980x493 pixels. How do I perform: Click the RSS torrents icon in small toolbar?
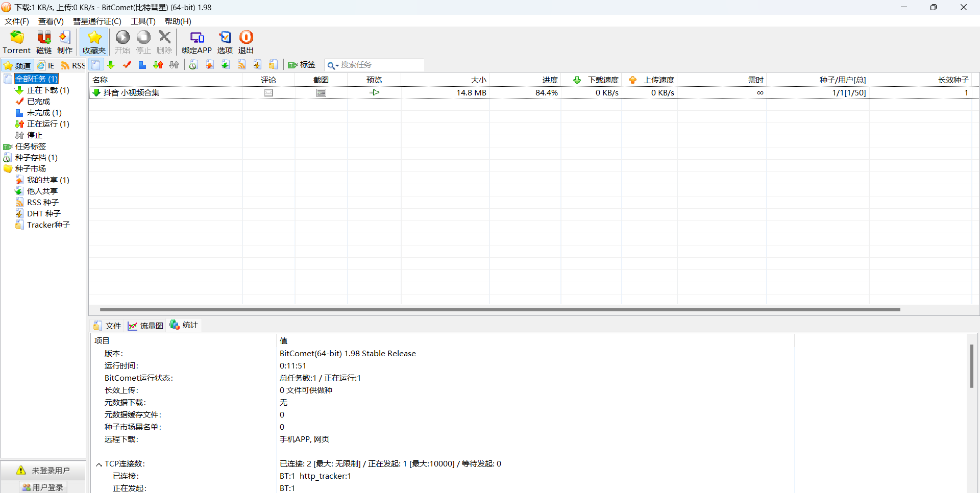tap(241, 65)
